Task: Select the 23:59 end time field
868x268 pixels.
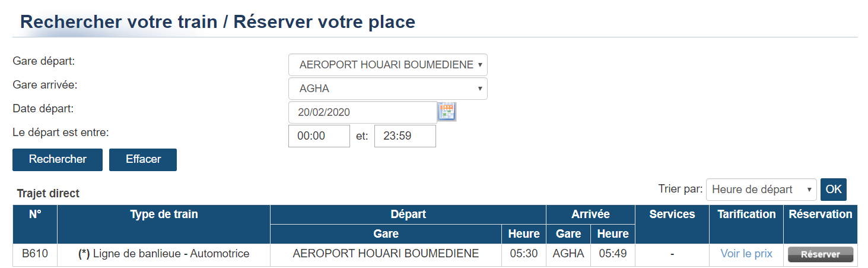Action: pyautogui.click(x=405, y=136)
